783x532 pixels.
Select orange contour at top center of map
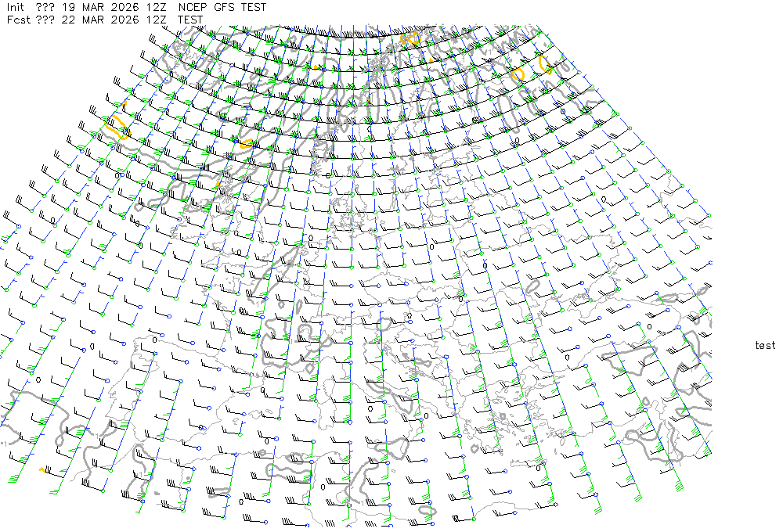pyautogui.click(x=412, y=38)
